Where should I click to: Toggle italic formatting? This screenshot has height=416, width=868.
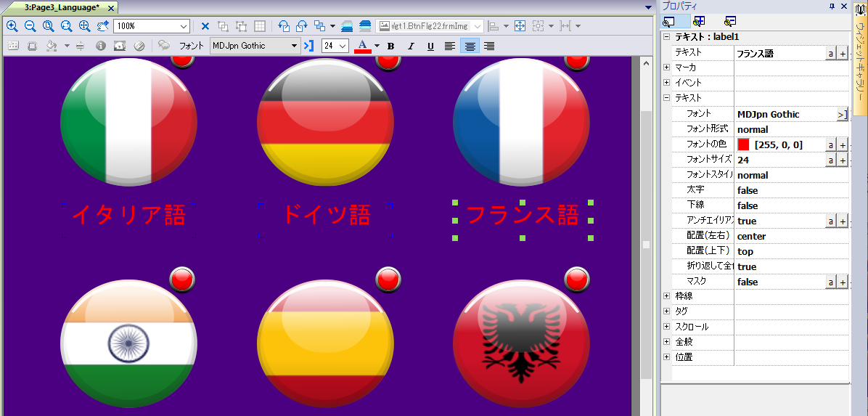coord(411,46)
